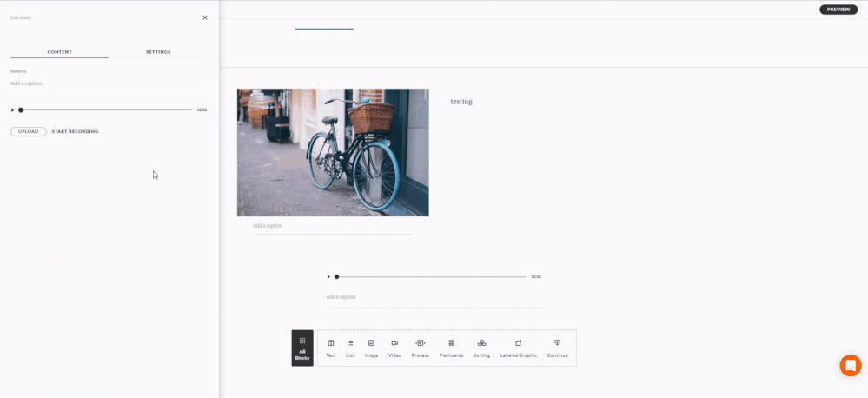Image resolution: width=868 pixels, height=398 pixels.
Task: Click the 'testing' text
Action: [461, 102]
